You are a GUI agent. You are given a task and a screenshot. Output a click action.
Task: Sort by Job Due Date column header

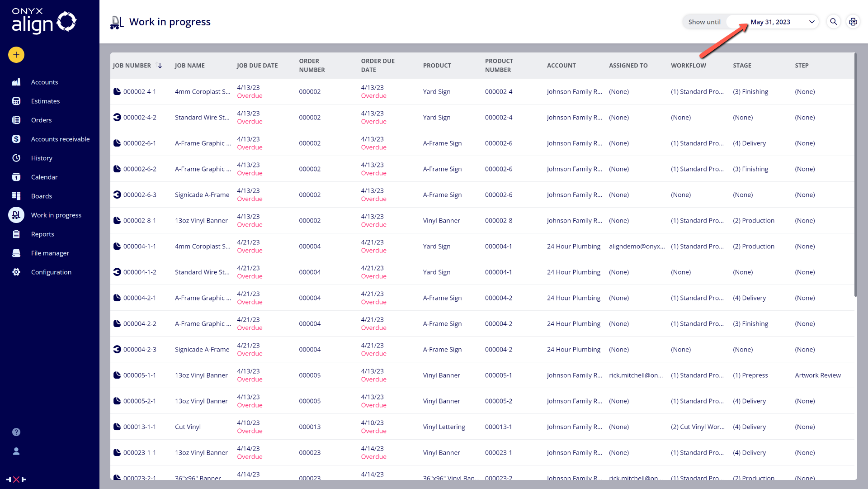(257, 66)
